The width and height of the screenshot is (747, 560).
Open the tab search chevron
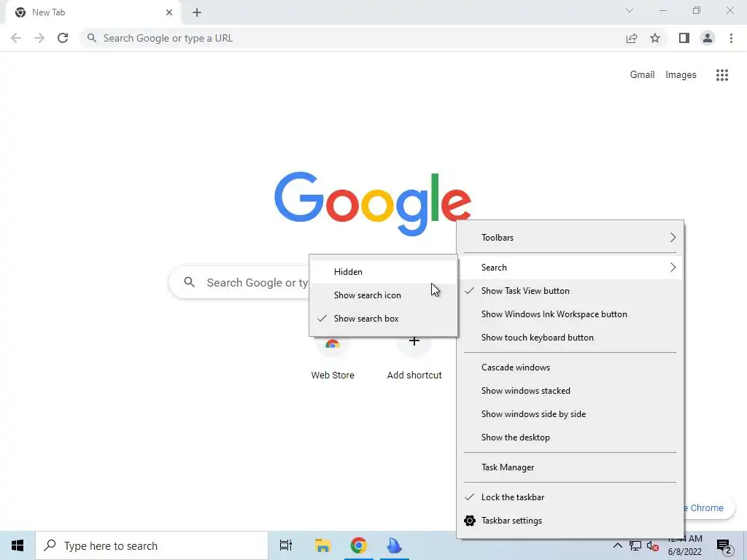[x=630, y=10]
